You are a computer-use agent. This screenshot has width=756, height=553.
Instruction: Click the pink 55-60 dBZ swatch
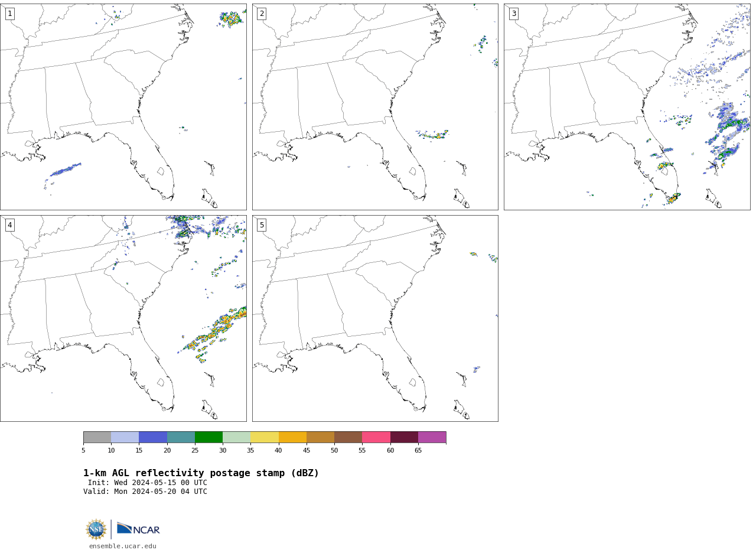[376, 437]
